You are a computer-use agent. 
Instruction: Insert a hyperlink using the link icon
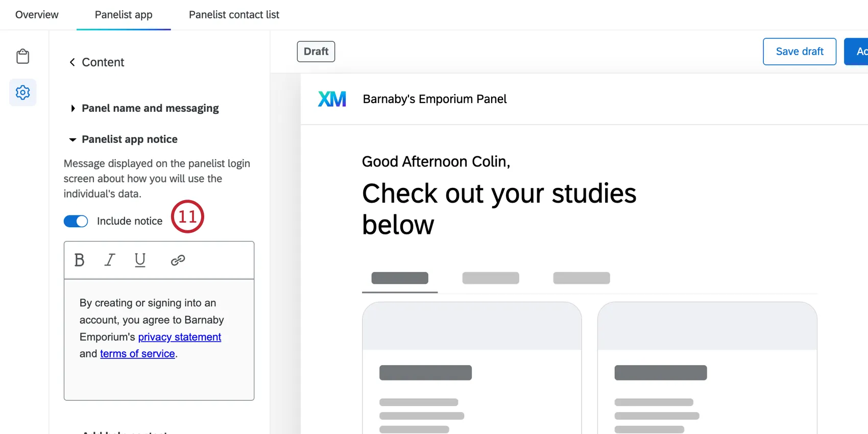coord(177,260)
